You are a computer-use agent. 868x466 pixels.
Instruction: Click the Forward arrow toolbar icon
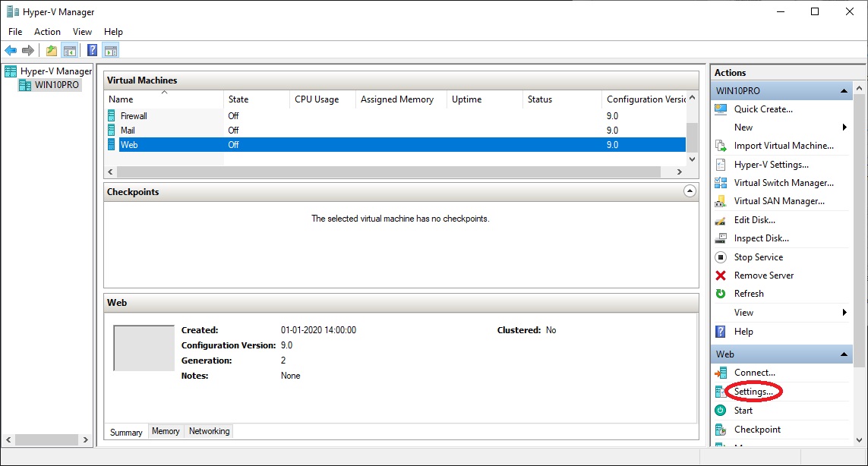click(27, 51)
